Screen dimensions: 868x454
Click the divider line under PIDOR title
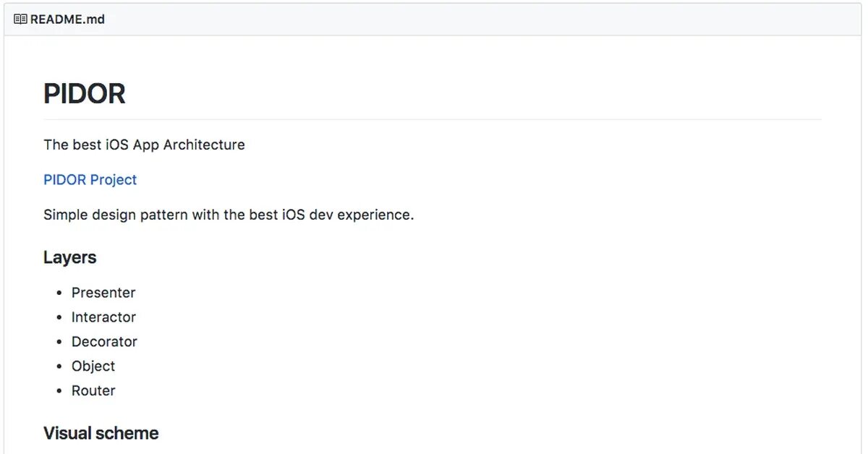pos(433,119)
